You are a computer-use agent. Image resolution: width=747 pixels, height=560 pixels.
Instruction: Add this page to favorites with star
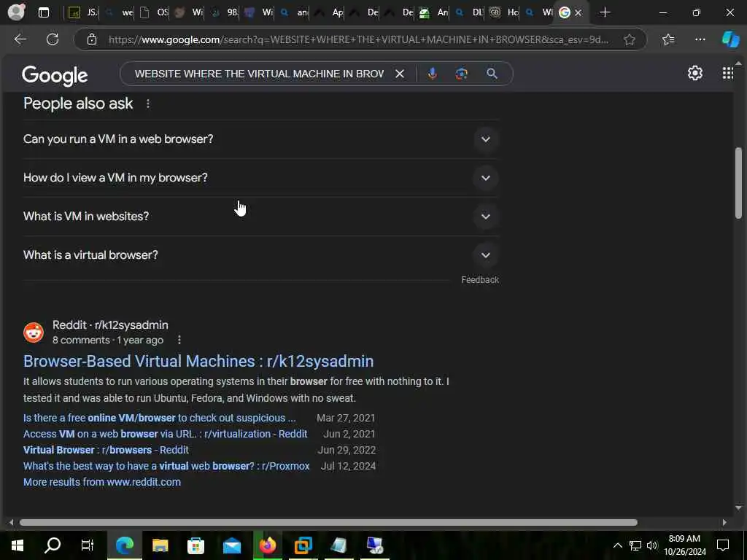click(630, 39)
